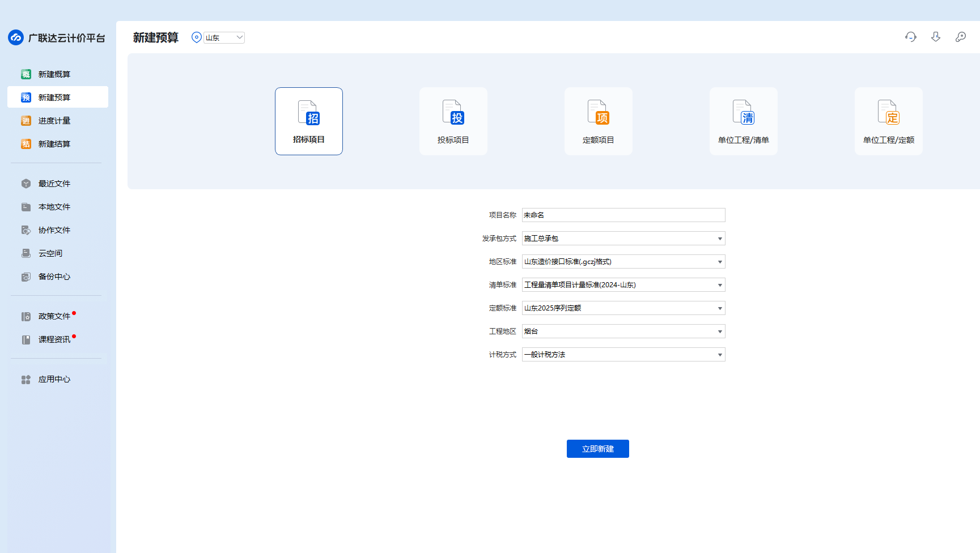Click the download arrow icon at top right

936,37
